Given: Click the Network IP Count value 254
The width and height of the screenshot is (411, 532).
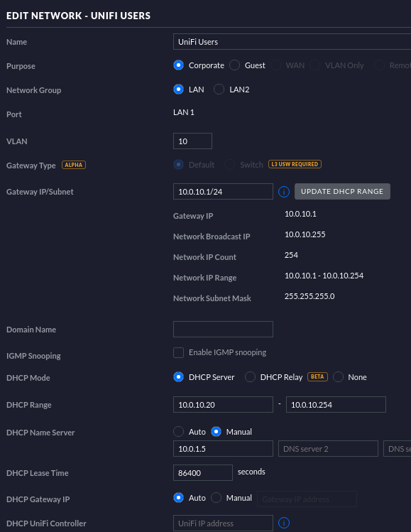Looking at the screenshot, I should click(x=291, y=255).
